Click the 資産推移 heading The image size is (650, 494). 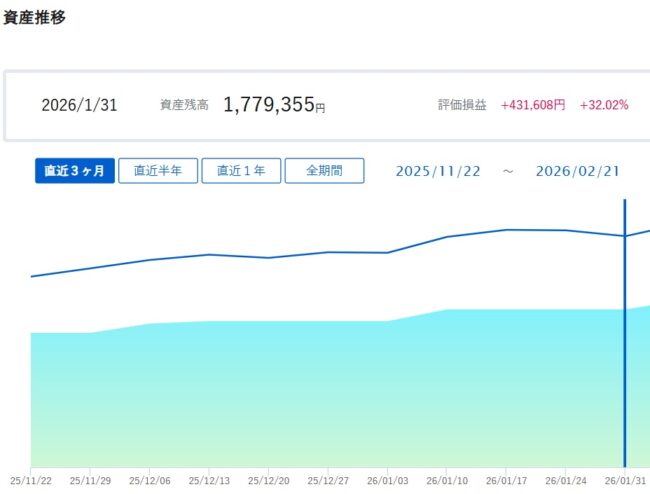(x=35, y=18)
